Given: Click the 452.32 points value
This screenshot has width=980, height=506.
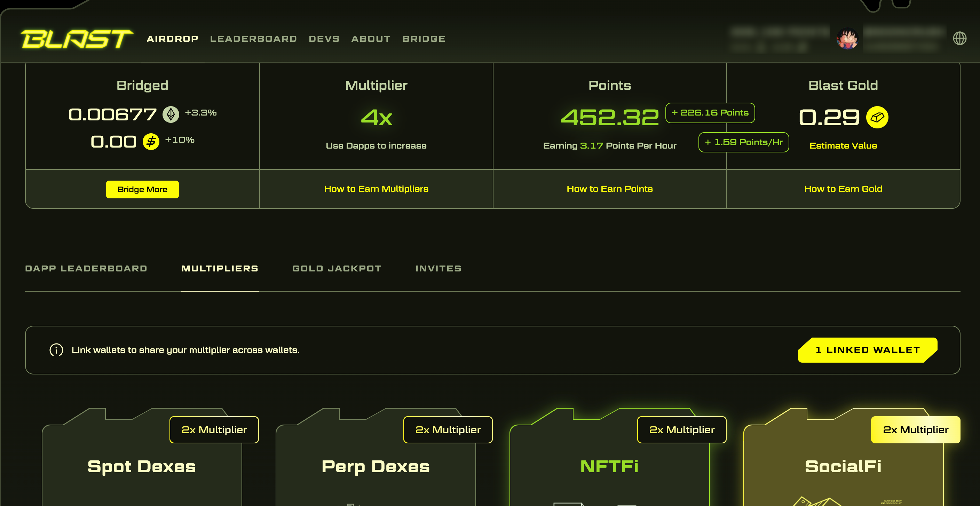Looking at the screenshot, I should tap(610, 117).
